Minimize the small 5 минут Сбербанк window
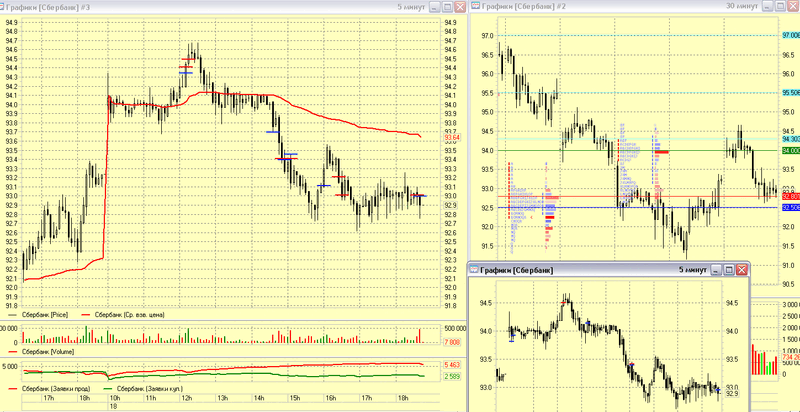Screen dimensions: 800x412 pos(716,269)
